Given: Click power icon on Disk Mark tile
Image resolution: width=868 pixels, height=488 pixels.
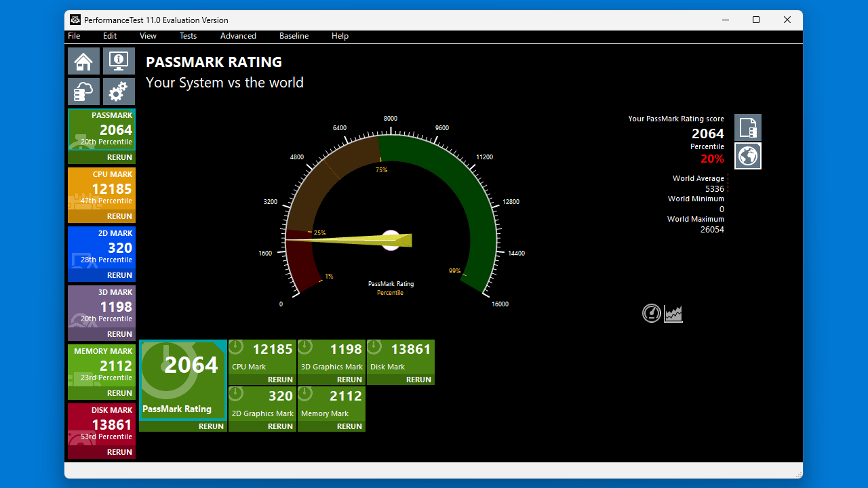Looking at the screenshot, I should pos(374,347).
